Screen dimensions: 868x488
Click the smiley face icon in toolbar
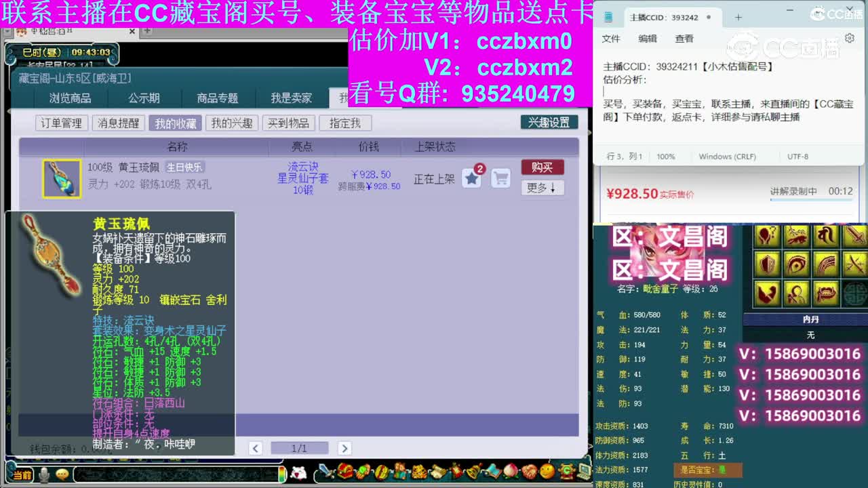(x=547, y=471)
